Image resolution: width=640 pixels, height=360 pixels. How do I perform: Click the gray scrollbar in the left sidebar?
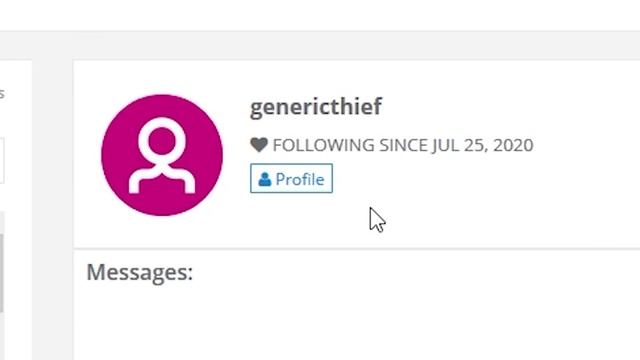click(x=2, y=273)
